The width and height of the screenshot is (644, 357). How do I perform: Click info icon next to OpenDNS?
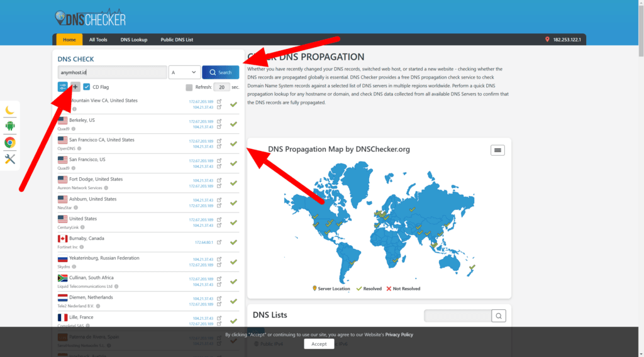tap(79, 148)
